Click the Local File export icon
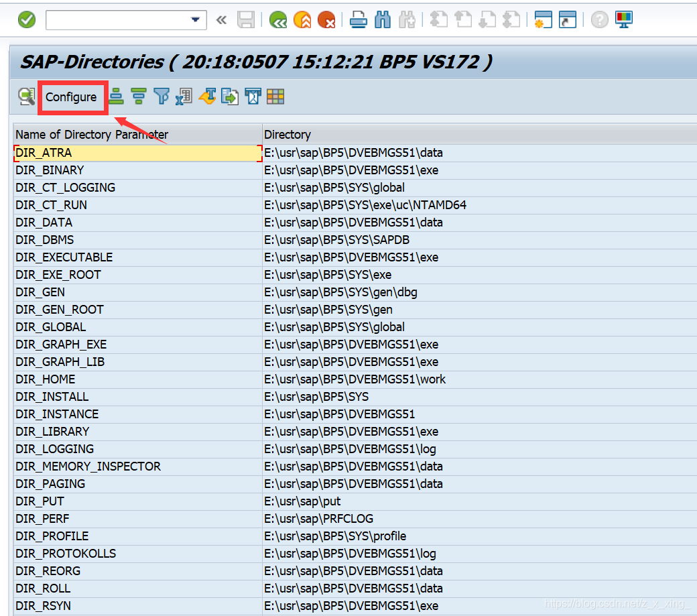The width and height of the screenshot is (697, 616). click(230, 97)
